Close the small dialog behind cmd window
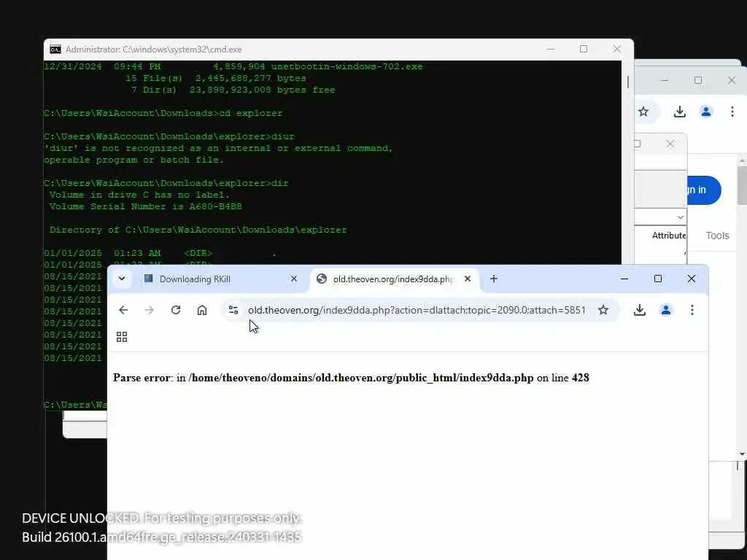 pyautogui.click(x=670, y=144)
